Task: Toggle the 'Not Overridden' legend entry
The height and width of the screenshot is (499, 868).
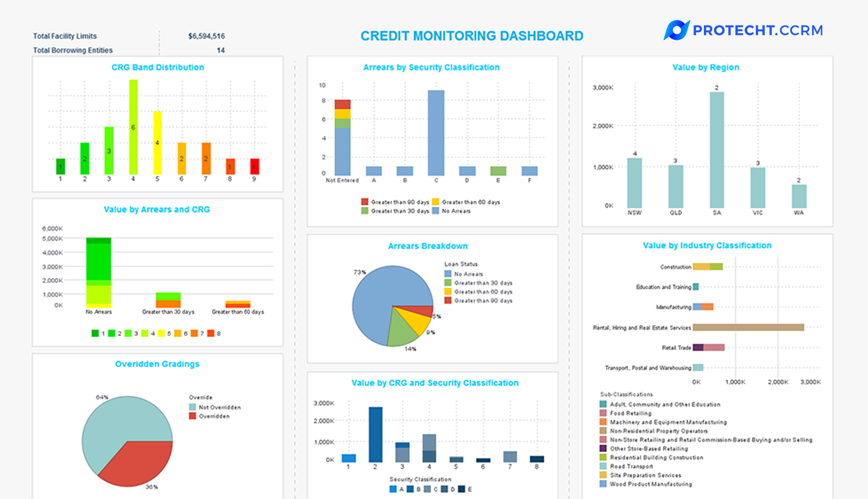Action: [193, 407]
